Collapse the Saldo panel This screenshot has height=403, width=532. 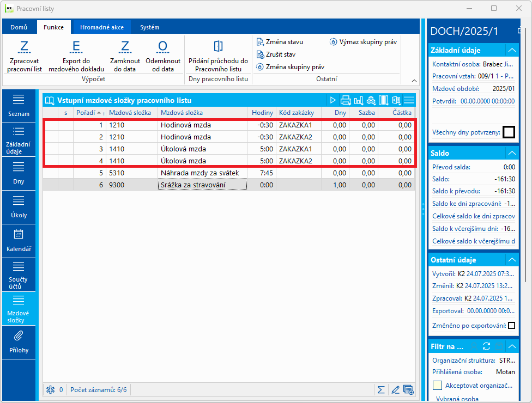512,153
